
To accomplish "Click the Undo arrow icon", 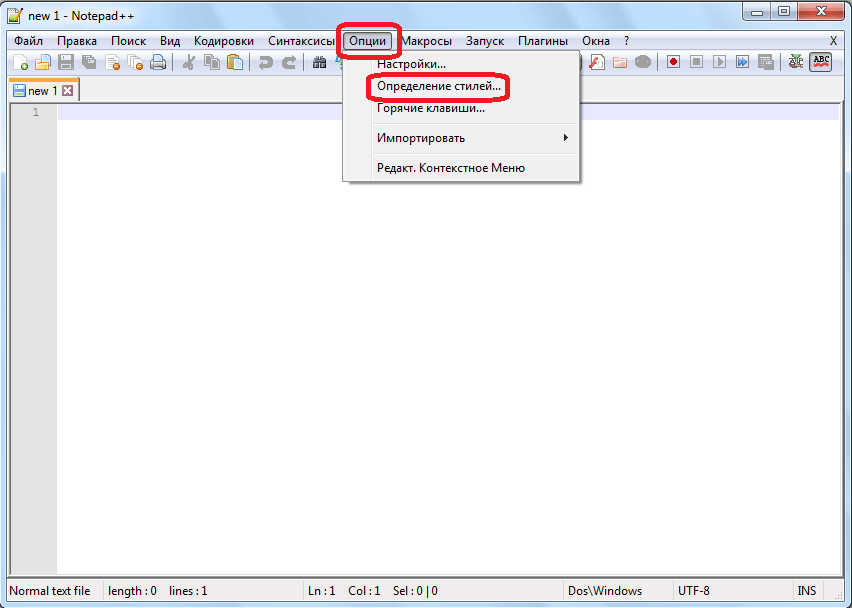I will coord(265,62).
